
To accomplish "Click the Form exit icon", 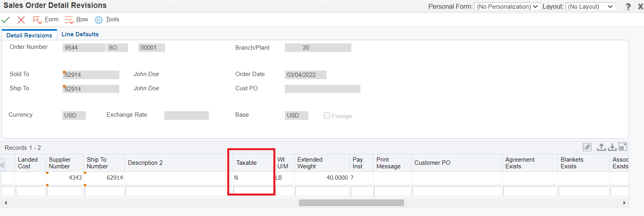I will [x=37, y=20].
